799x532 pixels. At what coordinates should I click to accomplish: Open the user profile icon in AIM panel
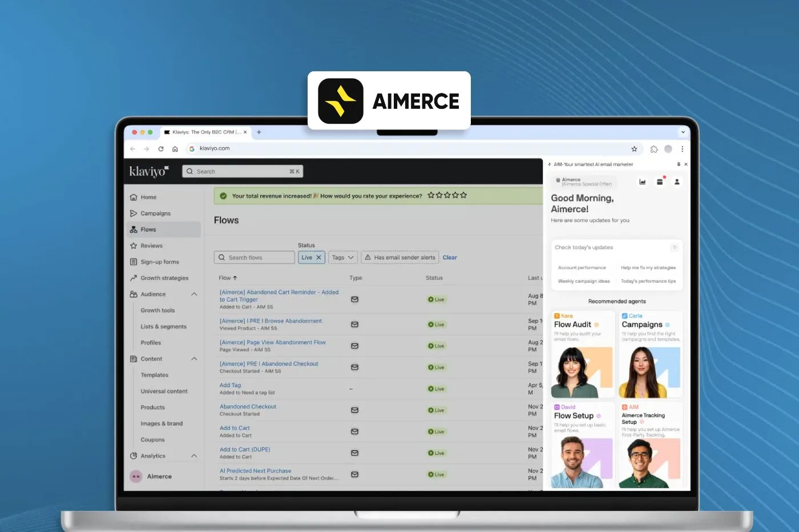pyautogui.click(x=677, y=182)
